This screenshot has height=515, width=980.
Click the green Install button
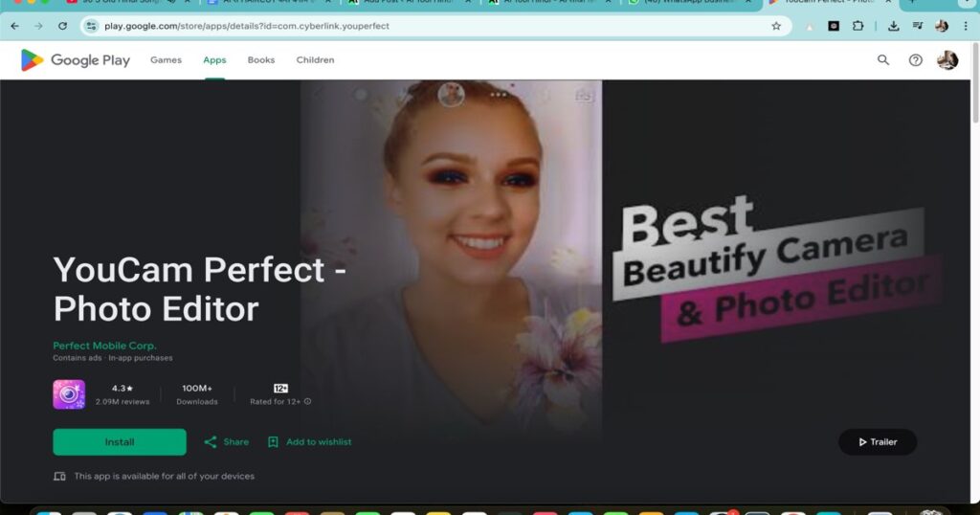coord(120,442)
